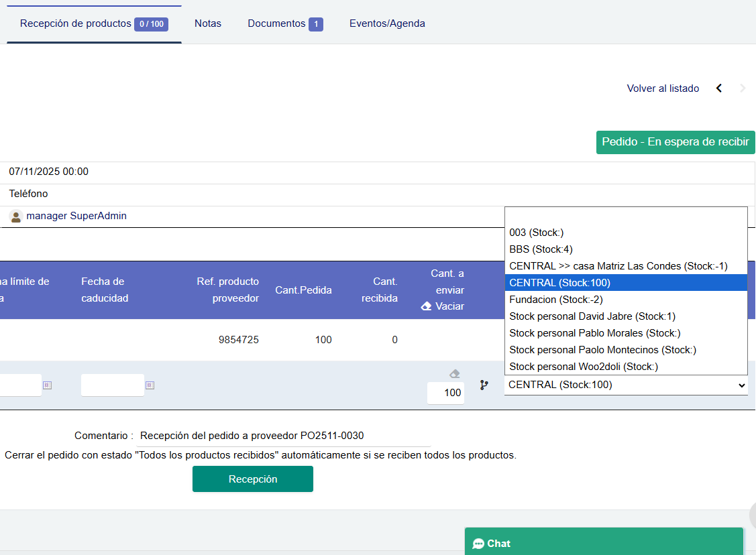Click the chat bubble icon
Viewport: 756px width, 555px height.
tap(478, 544)
